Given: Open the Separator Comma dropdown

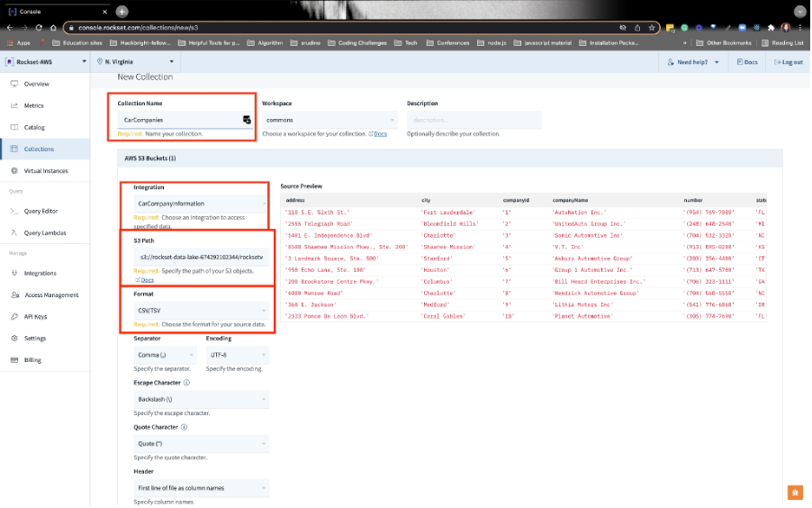Looking at the screenshot, I should (x=165, y=355).
